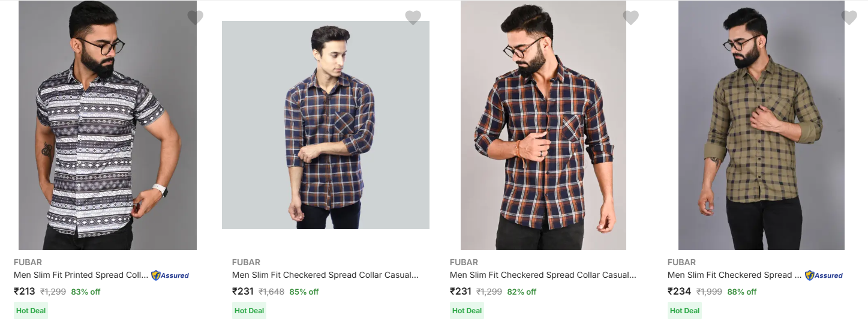Image resolution: width=868 pixels, height=324 pixels.
Task: Click the 82% off discount label
Action: 521,292
